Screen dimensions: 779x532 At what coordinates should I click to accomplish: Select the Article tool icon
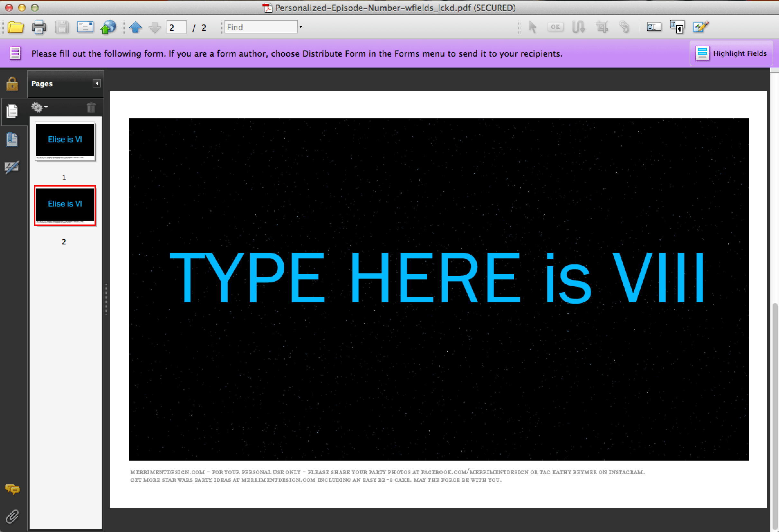(578, 27)
